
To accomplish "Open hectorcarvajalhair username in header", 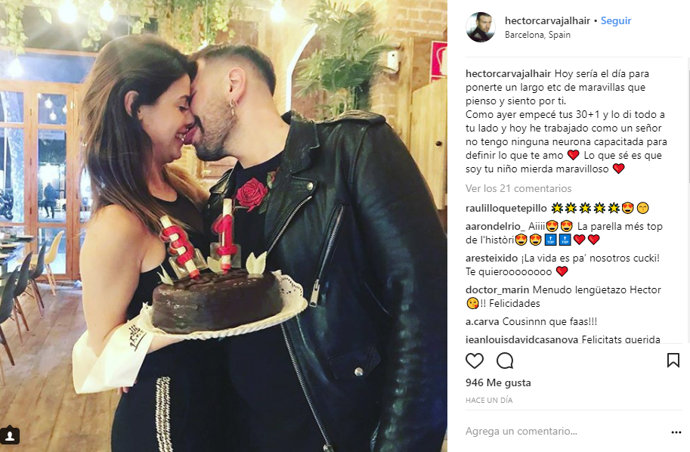I will (x=547, y=20).
